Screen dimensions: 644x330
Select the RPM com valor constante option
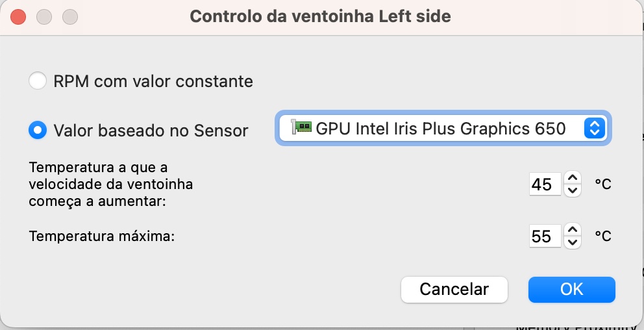pyautogui.click(x=38, y=81)
